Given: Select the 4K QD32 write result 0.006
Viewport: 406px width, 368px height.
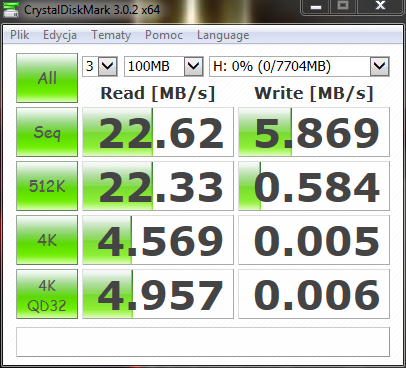Looking at the screenshot, I should [x=314, y=294].
